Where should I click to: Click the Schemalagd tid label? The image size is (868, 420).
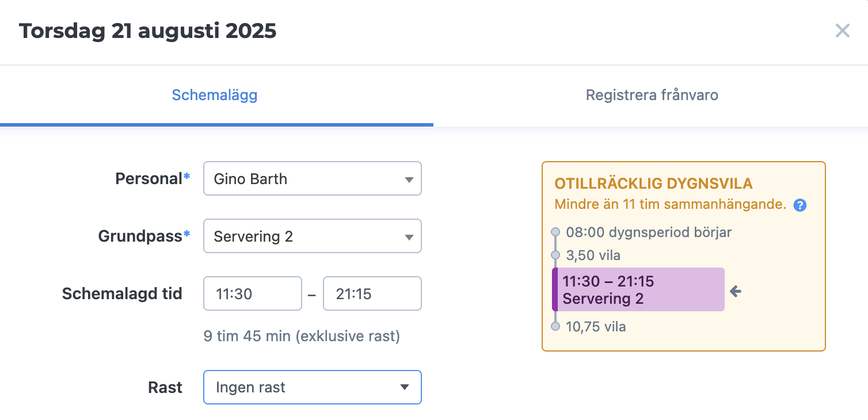pyautogui.click(x=122, y=294)
